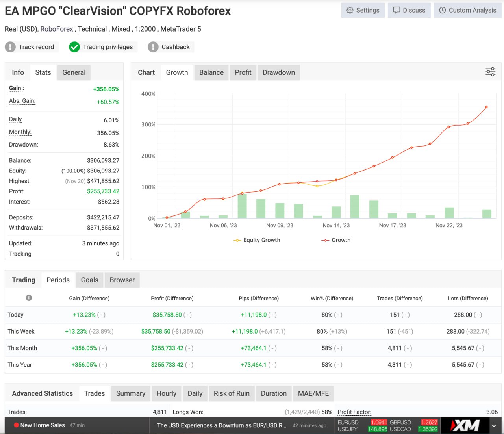The width and height of the screenshot is (504, 434).
Task: Click the Settings gear icon
Action: (350, 10)
